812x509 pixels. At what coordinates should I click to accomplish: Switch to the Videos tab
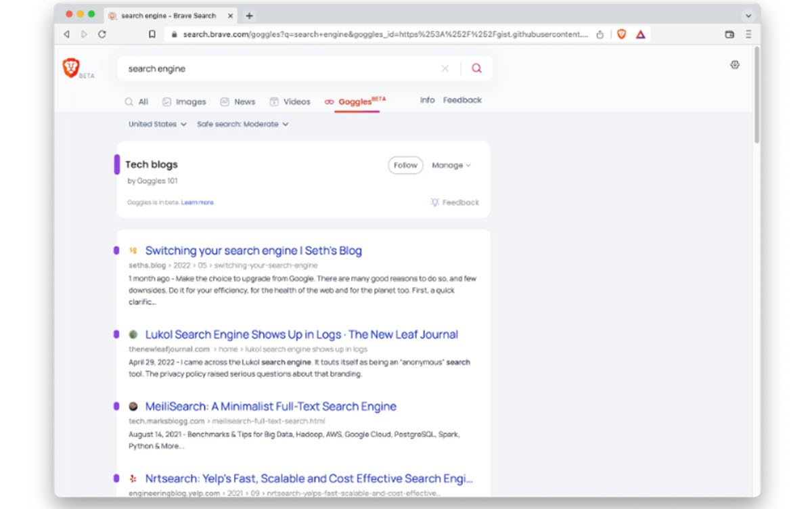(x=290, y=102)
